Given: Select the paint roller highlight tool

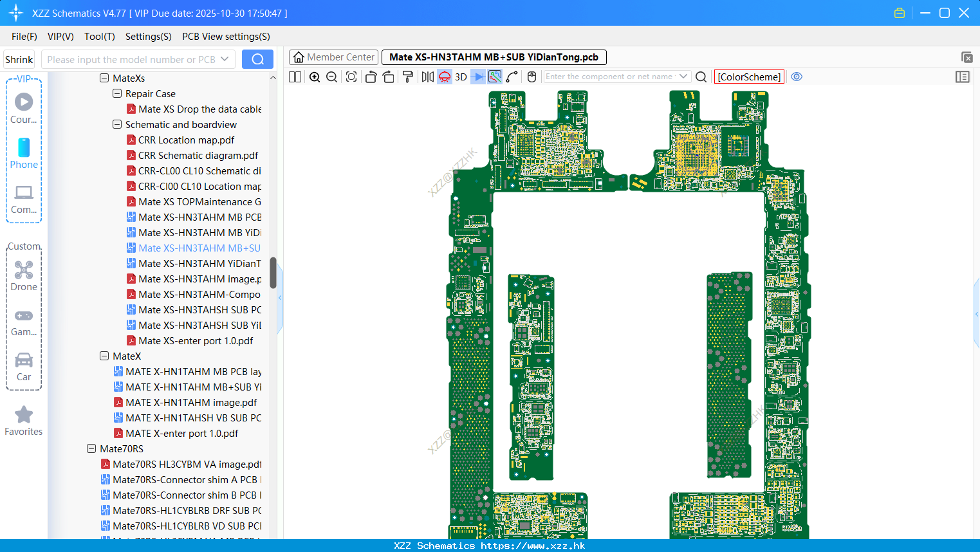Looking at the screenshot, I should tap(408, 77).
